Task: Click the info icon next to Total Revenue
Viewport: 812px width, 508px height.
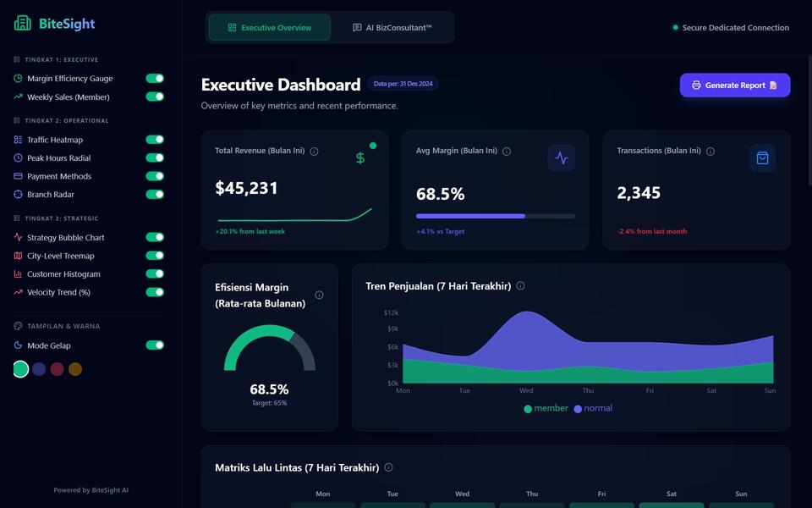Action: pos(314,152)
